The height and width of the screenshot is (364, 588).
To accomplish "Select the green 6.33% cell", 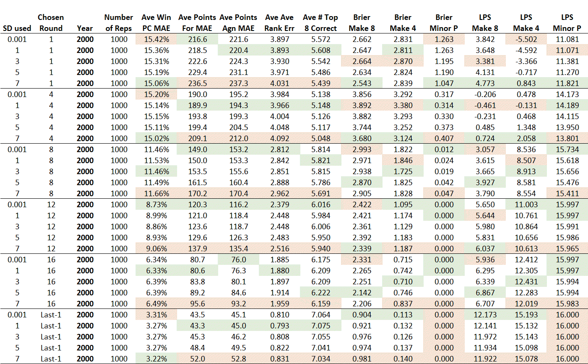I will [156, 271].
